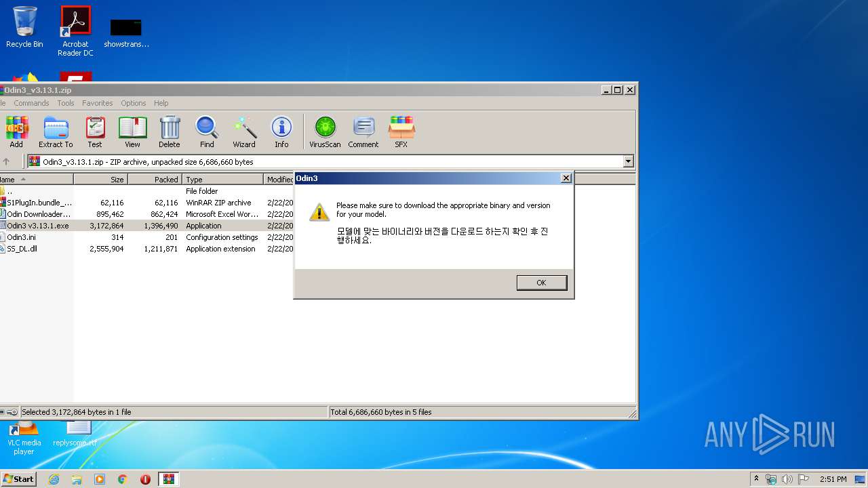Expand the archive path dropdown
Viewport: 868px width, 488px height.
[628, 161]
